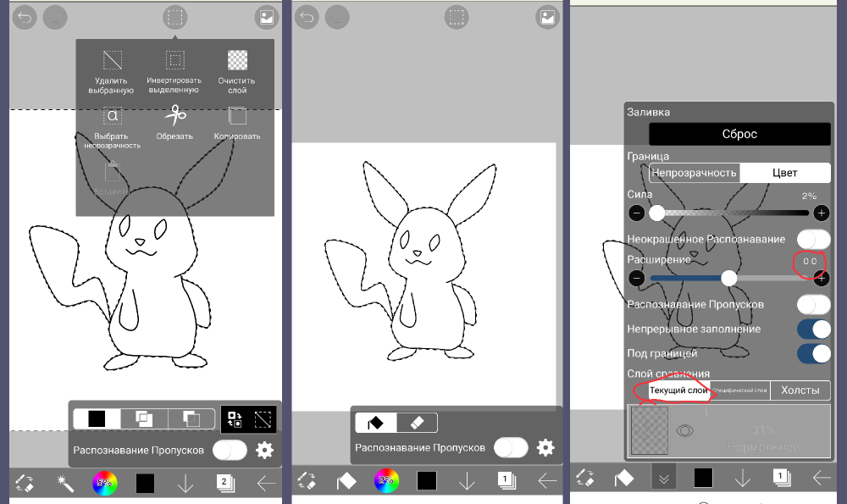Screen dimensions: 847x504
Task: Toggle Распознавание Пропусков in Заливка panel
Action: pos(813,304)
